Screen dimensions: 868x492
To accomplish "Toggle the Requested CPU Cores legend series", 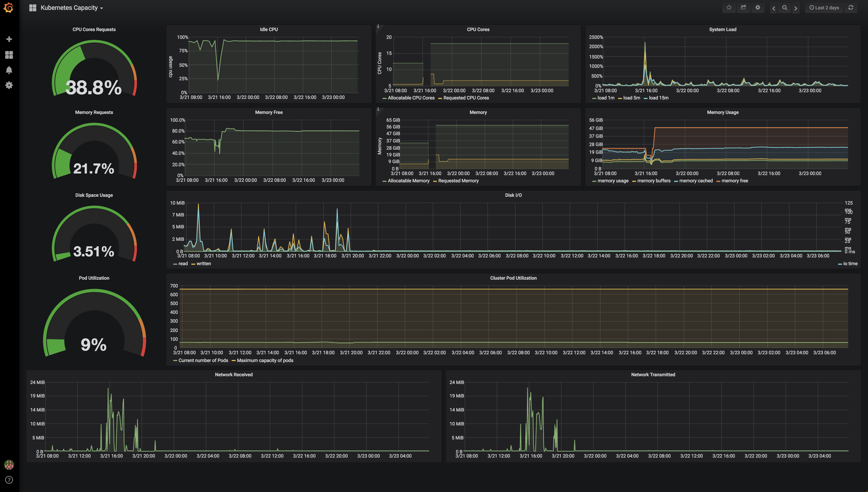I will 466,98.
